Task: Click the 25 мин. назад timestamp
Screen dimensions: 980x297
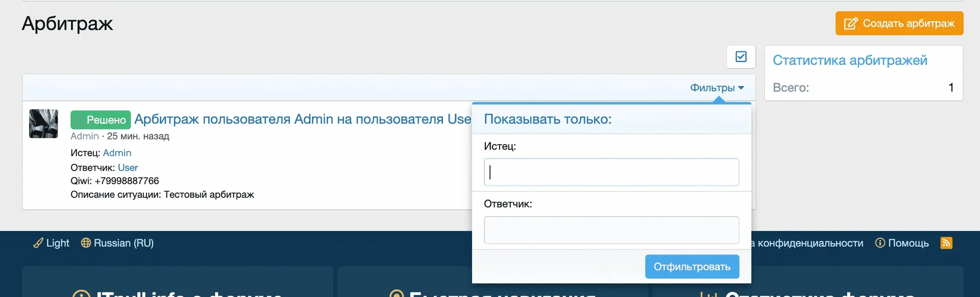Action: point(138,136)
